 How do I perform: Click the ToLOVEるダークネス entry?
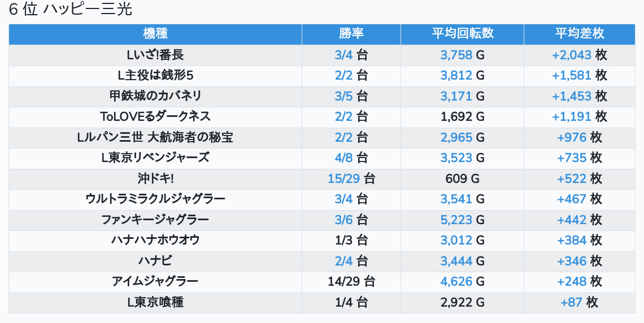pyautogui.click(x=155, y=117)
